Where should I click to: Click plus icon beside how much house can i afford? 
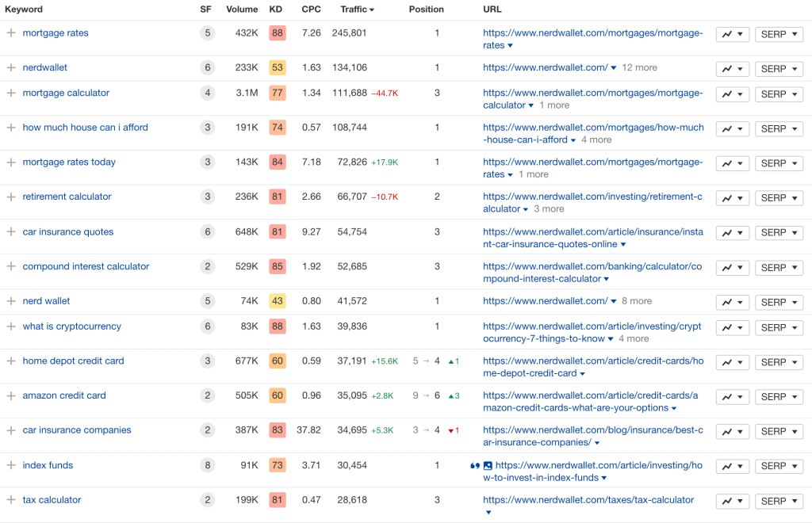[x=11, y=128]
